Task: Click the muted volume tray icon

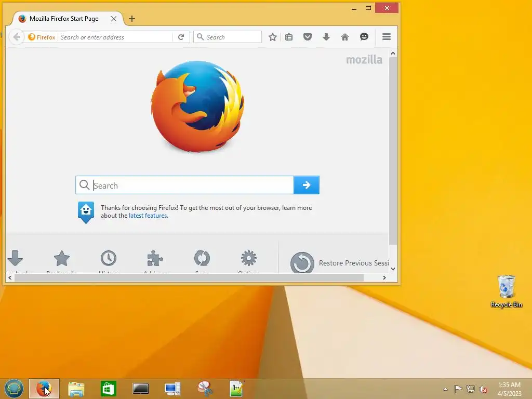Action: [x=483, y=389]
